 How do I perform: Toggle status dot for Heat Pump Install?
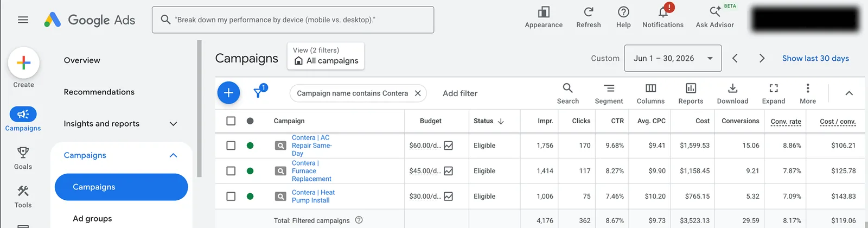click(x=250, y=197)
